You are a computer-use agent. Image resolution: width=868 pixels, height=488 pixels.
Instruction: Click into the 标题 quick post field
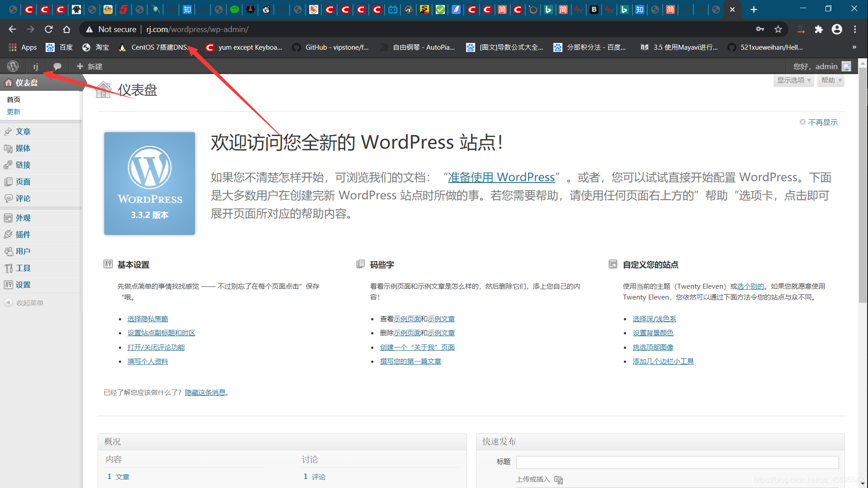677,462
